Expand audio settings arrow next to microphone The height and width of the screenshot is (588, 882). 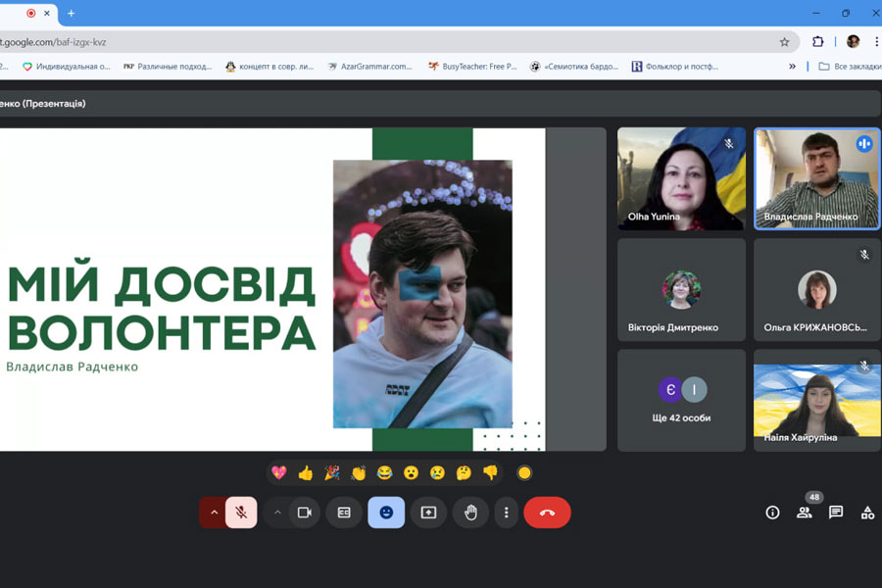click(x=214, y=513)
